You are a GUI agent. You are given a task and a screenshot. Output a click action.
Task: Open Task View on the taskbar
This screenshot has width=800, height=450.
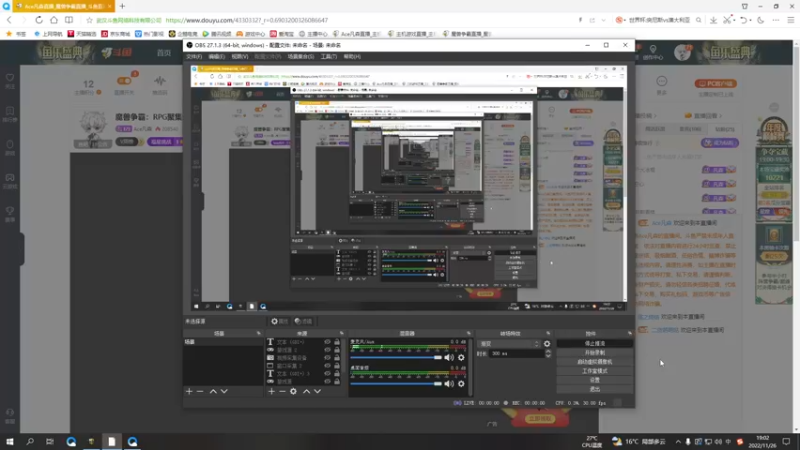point(50,441)
